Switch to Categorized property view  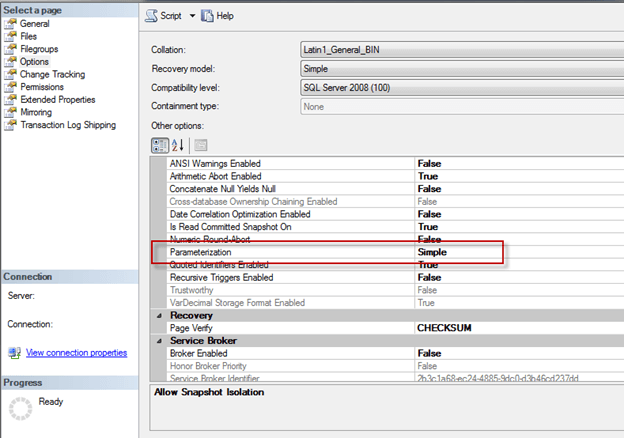tap(160, 145)
